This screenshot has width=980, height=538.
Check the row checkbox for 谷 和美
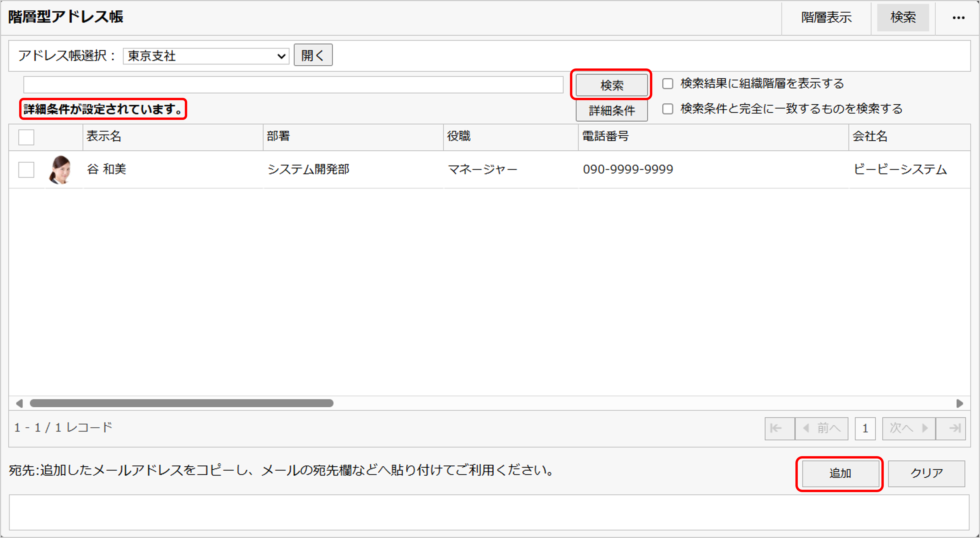26,170
